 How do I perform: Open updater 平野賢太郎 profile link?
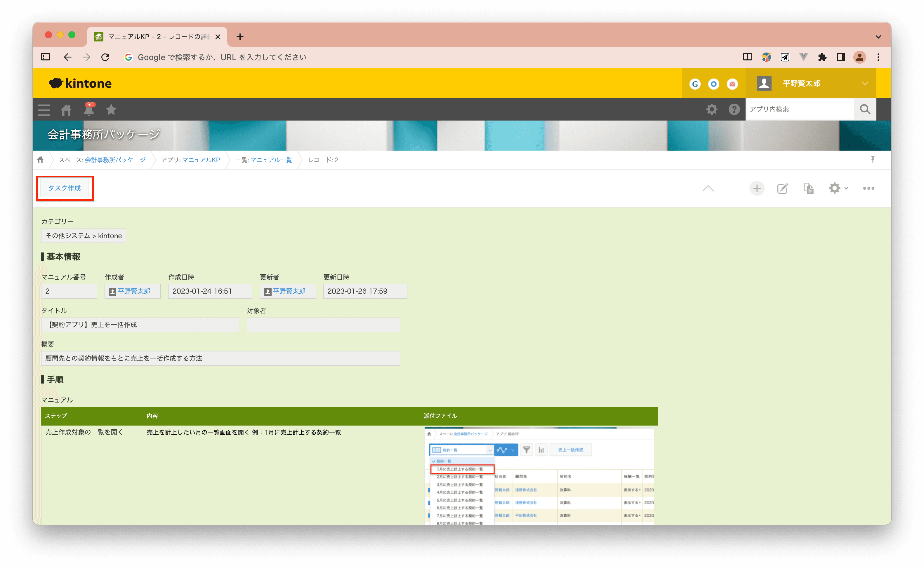289,291
